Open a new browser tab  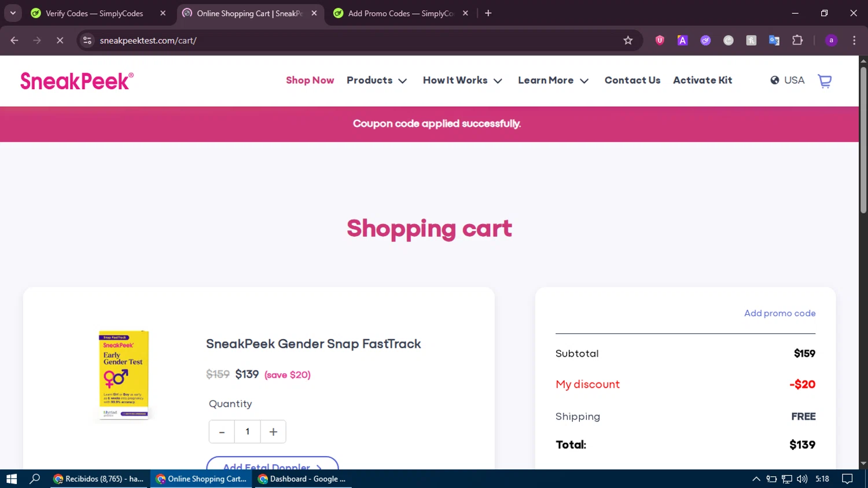[x=488, y=13]
